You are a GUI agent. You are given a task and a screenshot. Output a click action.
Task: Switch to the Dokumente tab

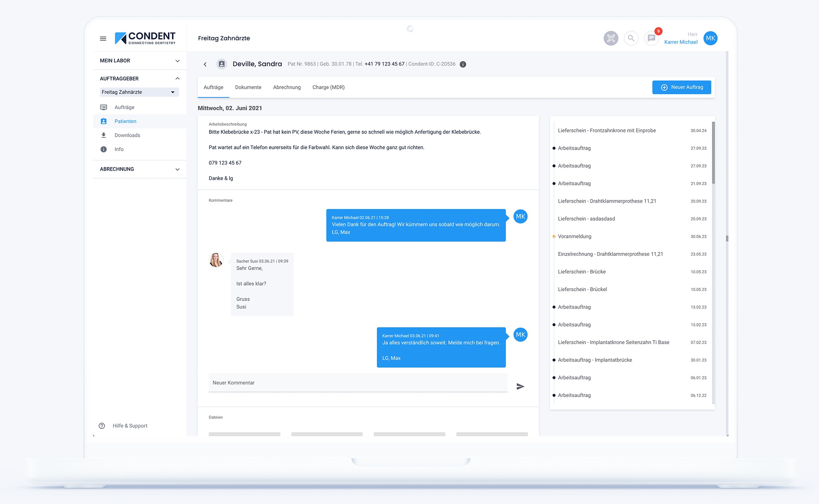pos(248,87)
